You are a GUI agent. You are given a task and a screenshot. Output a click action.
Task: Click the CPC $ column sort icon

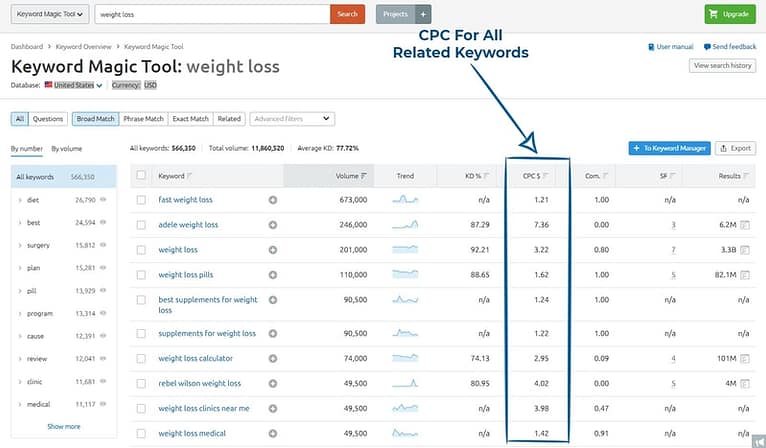(545, 176)
